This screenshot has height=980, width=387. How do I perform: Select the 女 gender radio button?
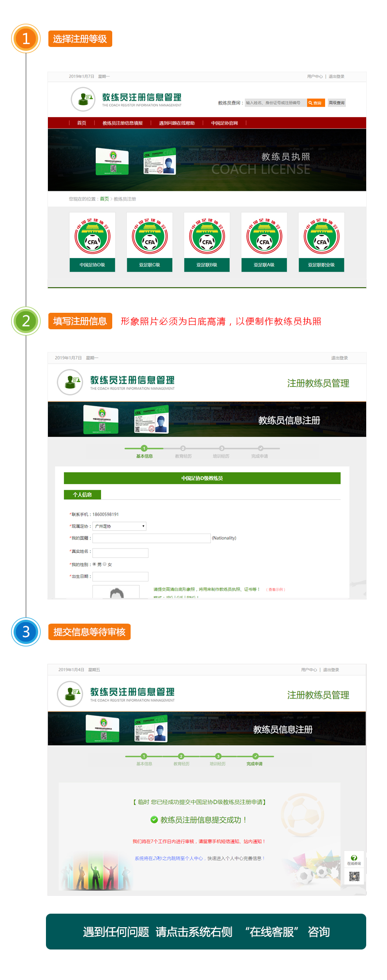click(x=104, y=564)
